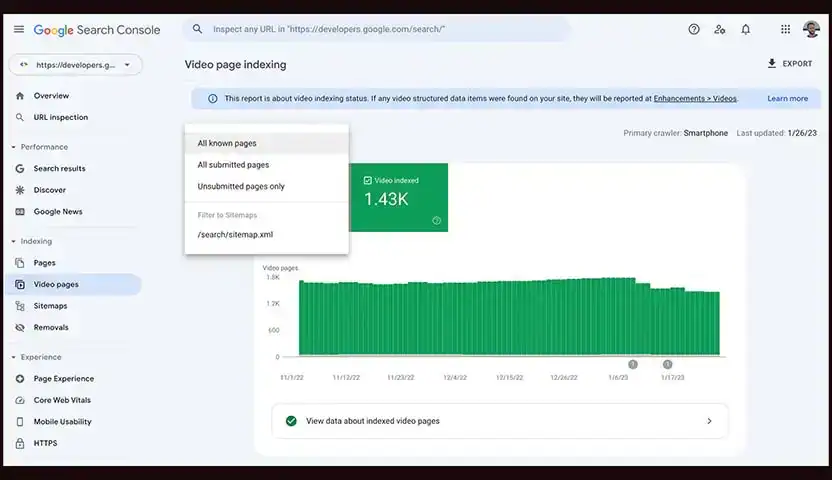832x480 pixels.
Task: Click the Google News icon
Action: 20,212
